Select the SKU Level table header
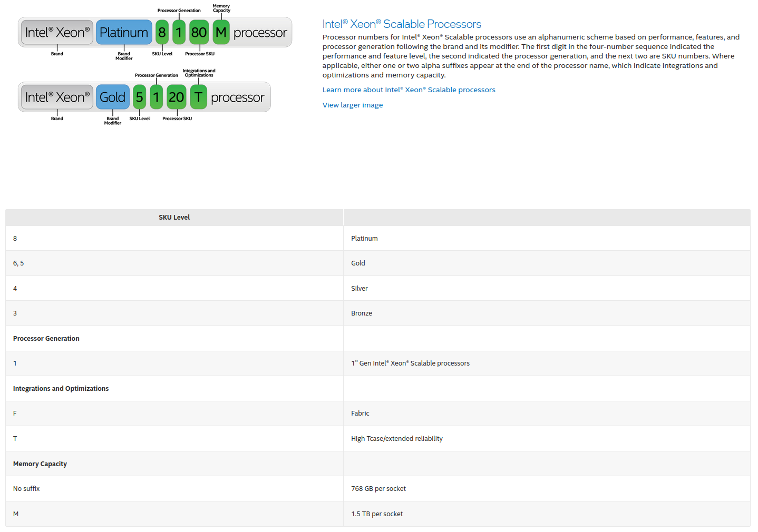The width and height of the screenshot is (758, 532). point(174,218)
